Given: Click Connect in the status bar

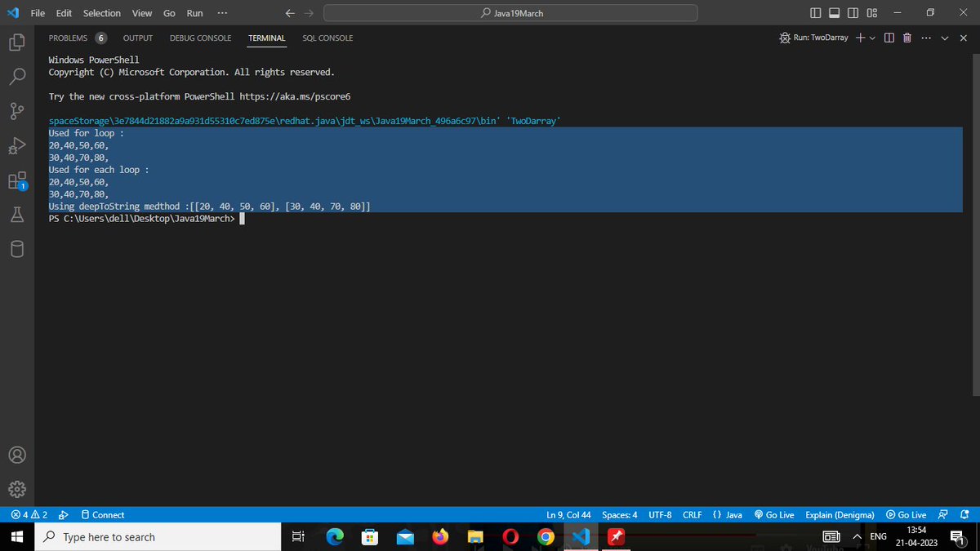Looking at the screenshot, I should coord(103,515).
